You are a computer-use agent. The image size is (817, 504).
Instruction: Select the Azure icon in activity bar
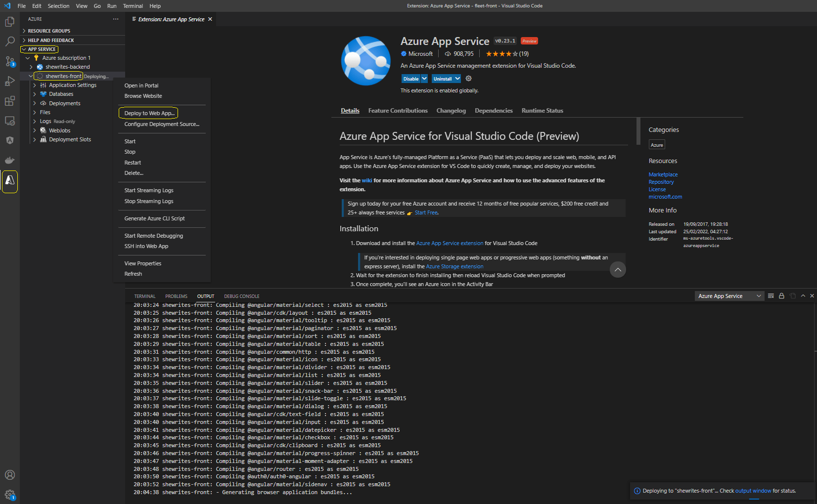click(x=10, y=181)
